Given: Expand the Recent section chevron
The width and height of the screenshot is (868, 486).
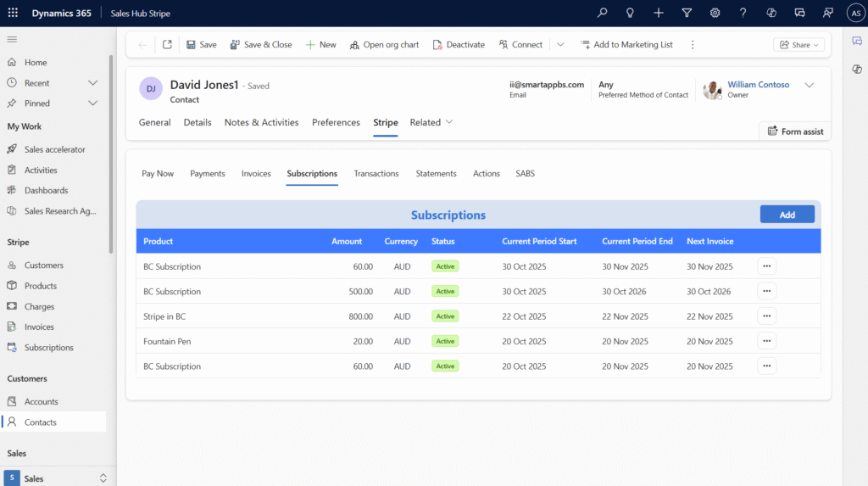Looking at the screenshot, I should click(x=92, y=83).
